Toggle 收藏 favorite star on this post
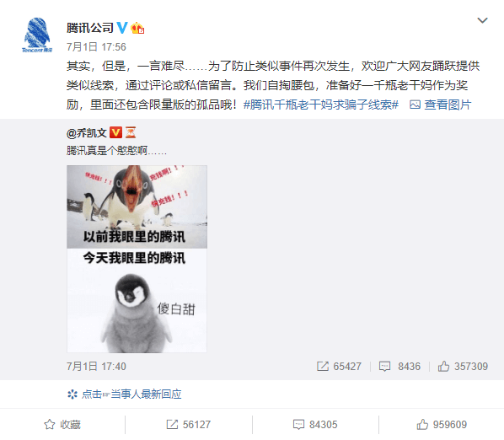 point(62,425)
